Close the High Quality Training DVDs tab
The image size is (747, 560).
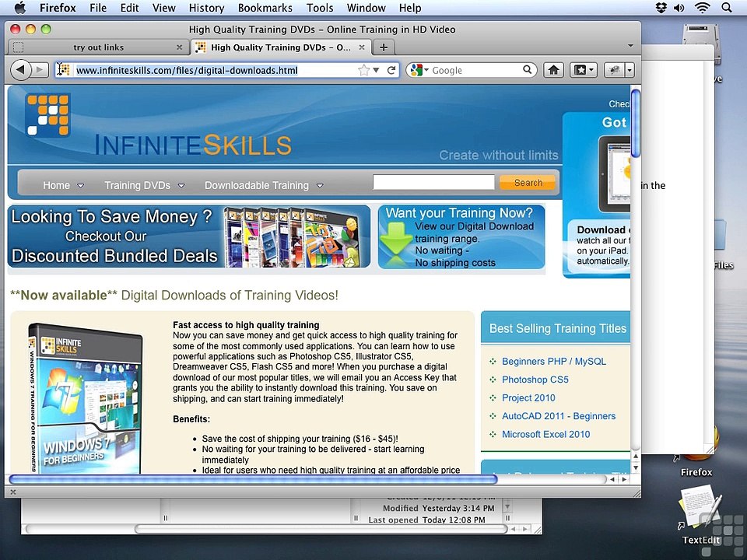362,47
